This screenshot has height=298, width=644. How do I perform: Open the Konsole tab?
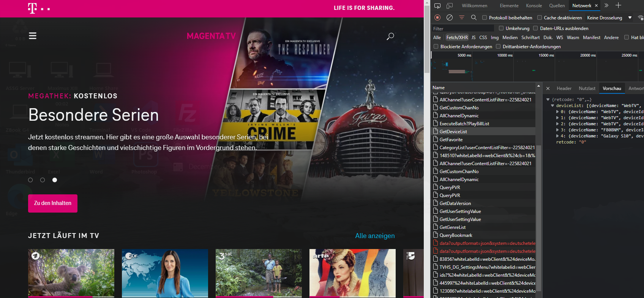[534, 6]
